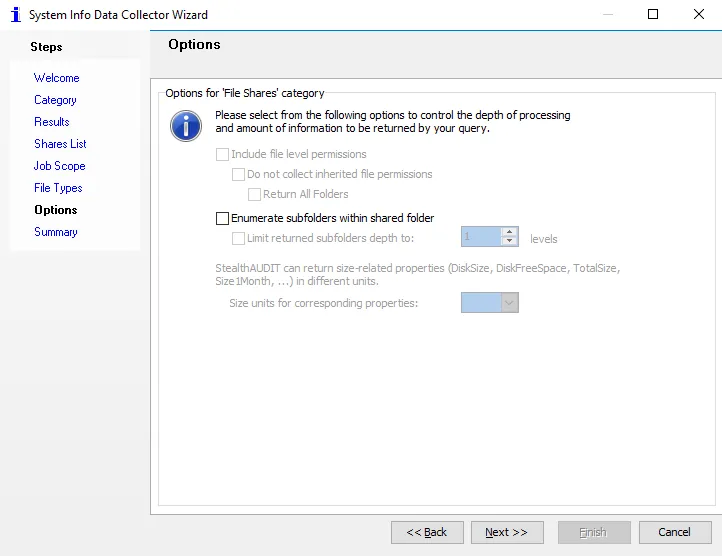This screenshot has width=722, height=556.
Task: Jump to the Summary step
Action: point(56,232)
